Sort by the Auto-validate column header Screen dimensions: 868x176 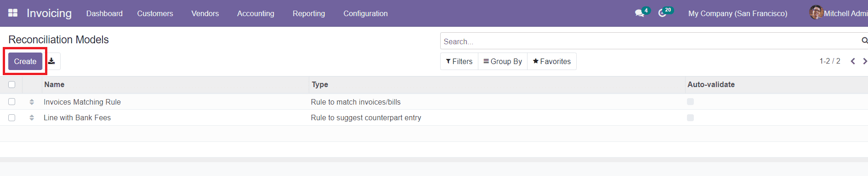[777, 85]
